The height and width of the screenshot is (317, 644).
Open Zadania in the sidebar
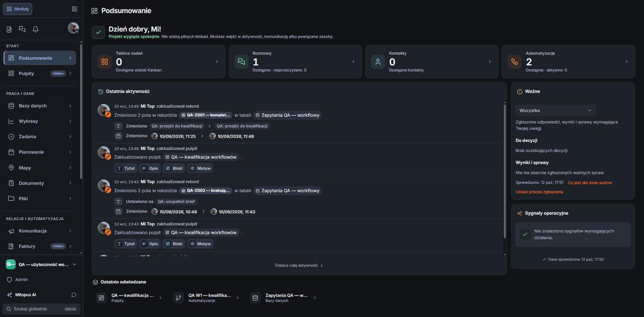40,137
